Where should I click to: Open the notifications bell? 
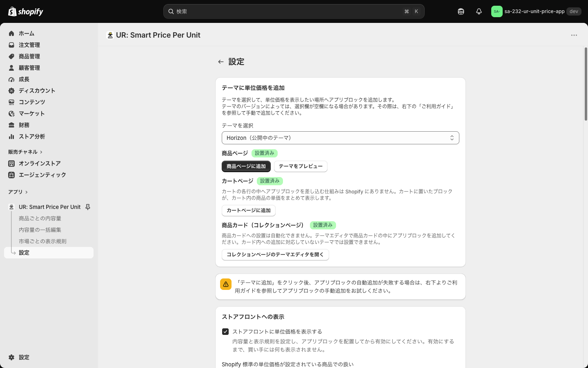coord(479,11)
